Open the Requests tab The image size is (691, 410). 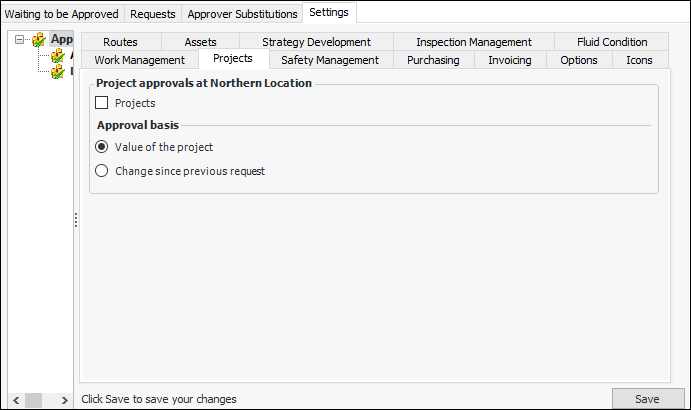(x=153, y=14)
